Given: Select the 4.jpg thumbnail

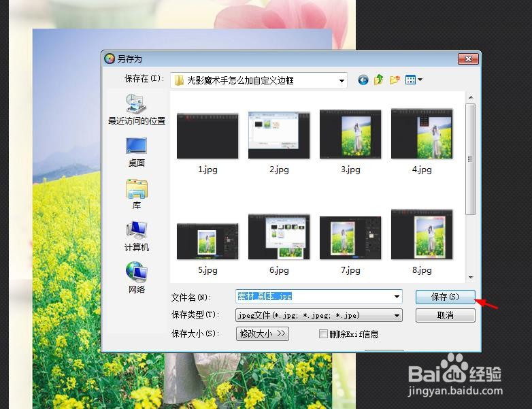Looking at the screenshot, I should (422, 133).
